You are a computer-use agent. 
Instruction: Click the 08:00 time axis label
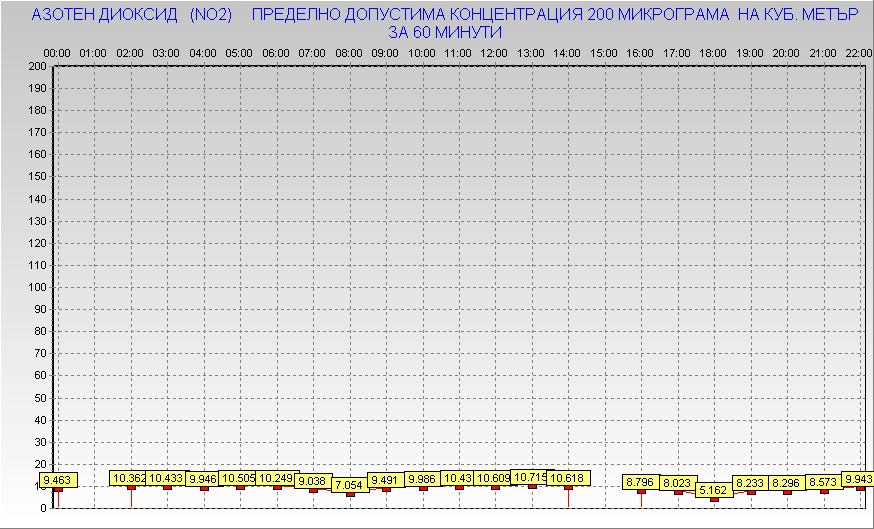coord(348,52)
